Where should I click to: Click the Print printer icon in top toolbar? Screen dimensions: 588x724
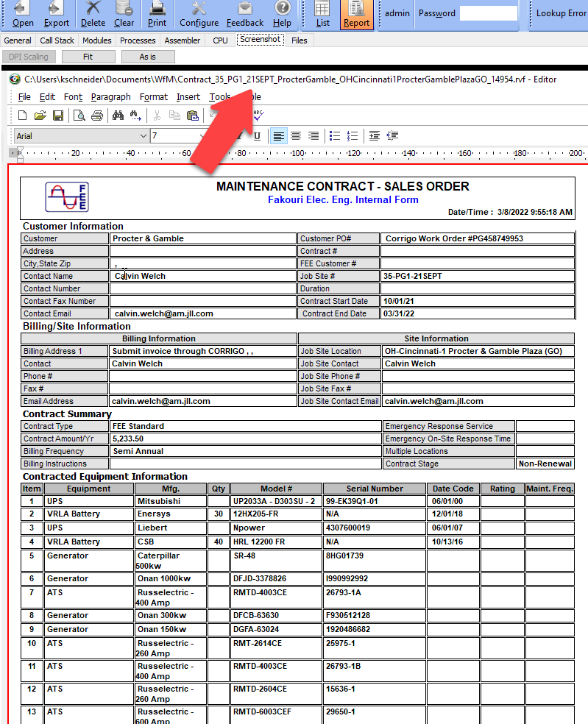pyautogui.click(x=157, y=14)
